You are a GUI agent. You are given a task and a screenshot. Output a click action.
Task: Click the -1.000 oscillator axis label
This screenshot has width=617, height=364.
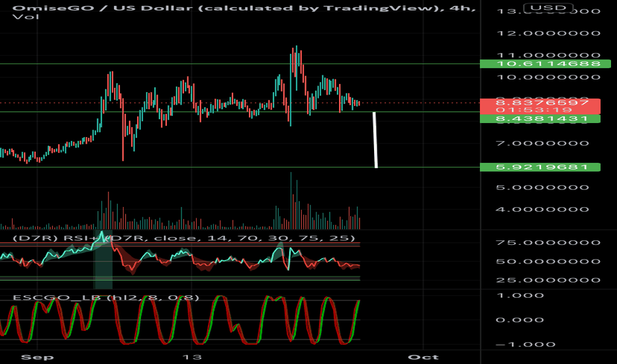[x=526, y=344]
